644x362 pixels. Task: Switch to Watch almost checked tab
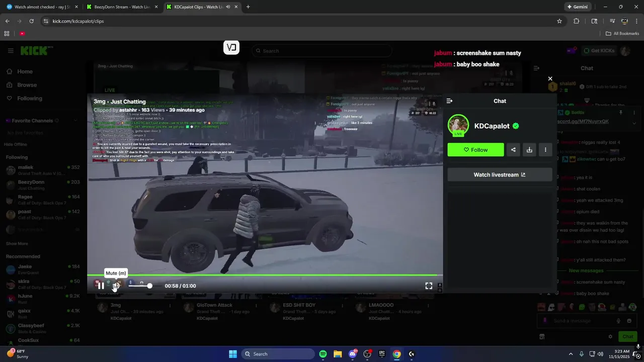[42, 7]
